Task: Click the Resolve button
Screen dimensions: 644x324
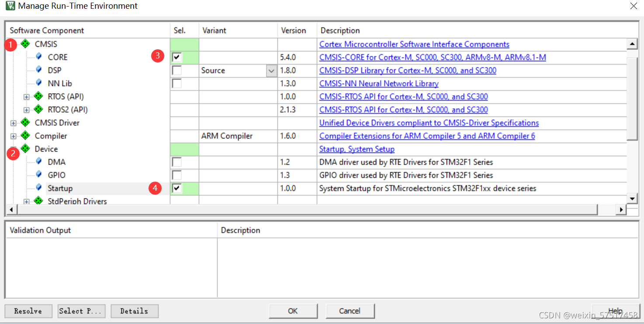Action: point(28,311)
